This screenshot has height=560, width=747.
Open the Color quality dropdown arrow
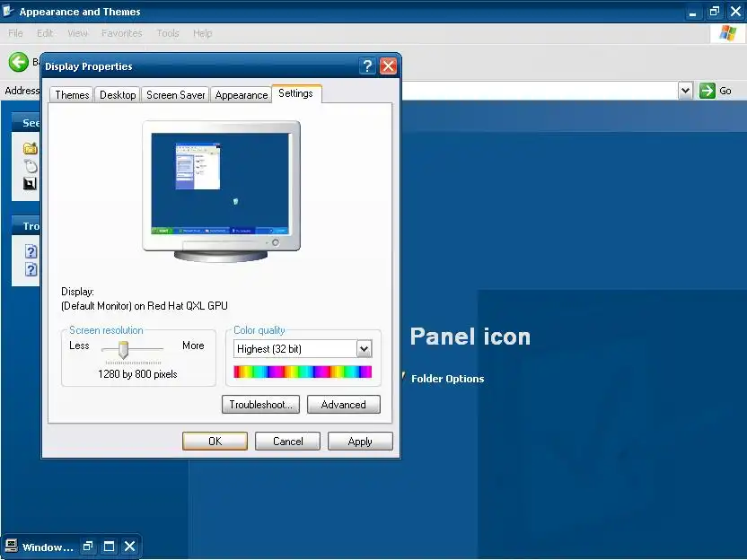click(x=364, y=349)
